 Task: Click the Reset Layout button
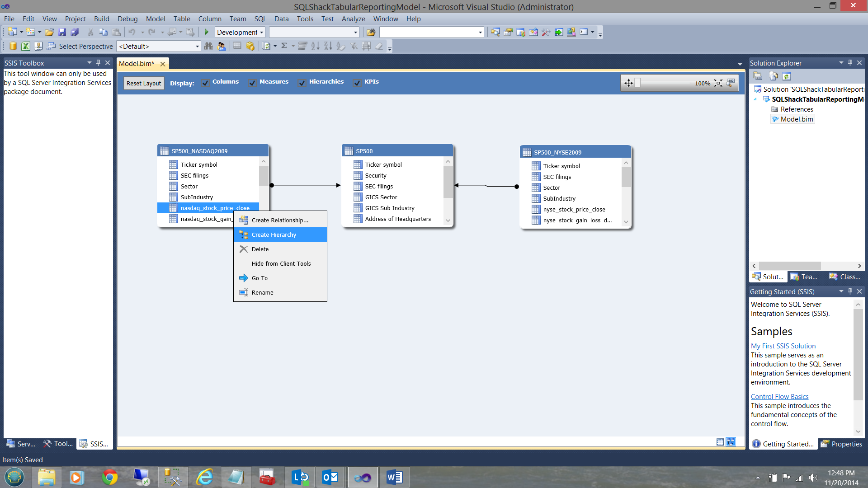click(x=143, y=83)
